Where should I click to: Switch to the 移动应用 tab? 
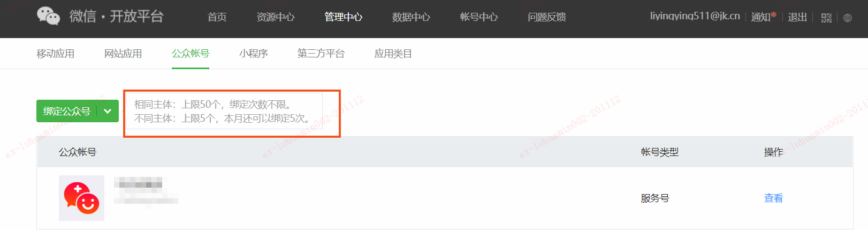coord(56,54)
